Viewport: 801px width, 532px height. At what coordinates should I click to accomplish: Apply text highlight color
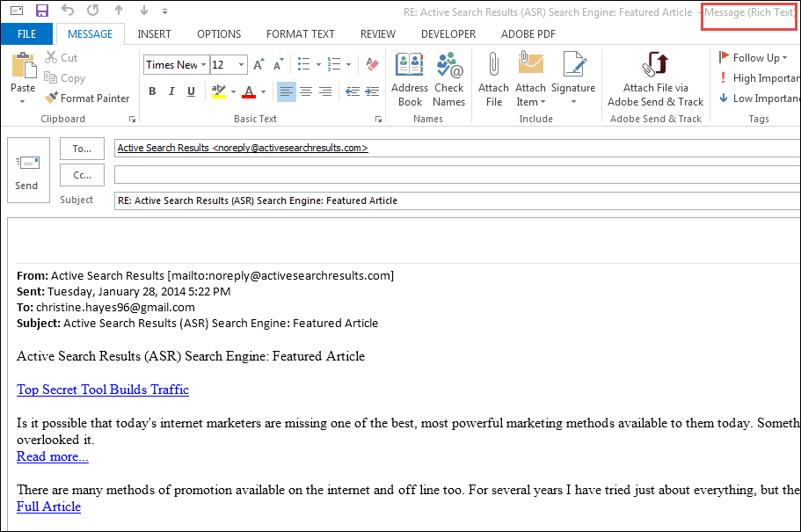pyautogui.click(x=219, y=91)
